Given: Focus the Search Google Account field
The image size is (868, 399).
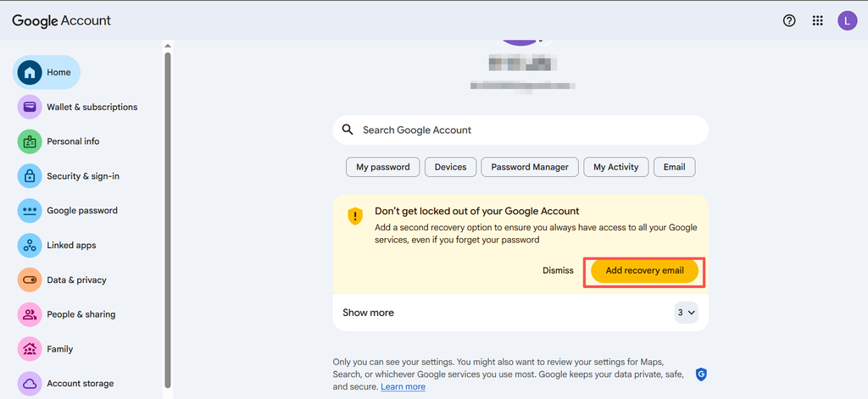Looking at the screenshot, I should (520, 130).
